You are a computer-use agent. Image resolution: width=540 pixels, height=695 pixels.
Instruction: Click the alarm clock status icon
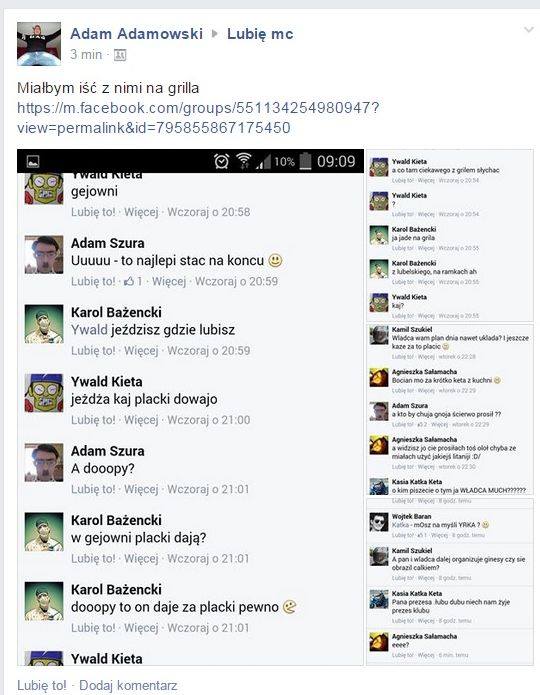(x=221, y=161)
